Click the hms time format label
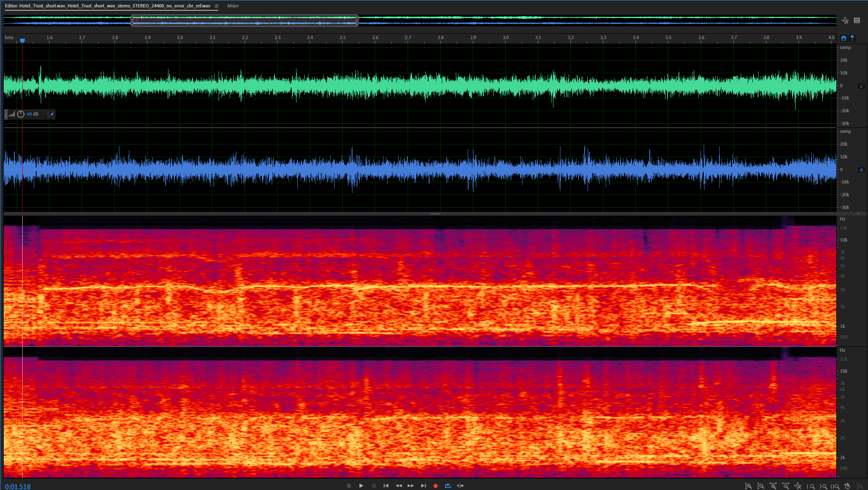Viewport: 868px width, 490px height. (9, 37)
